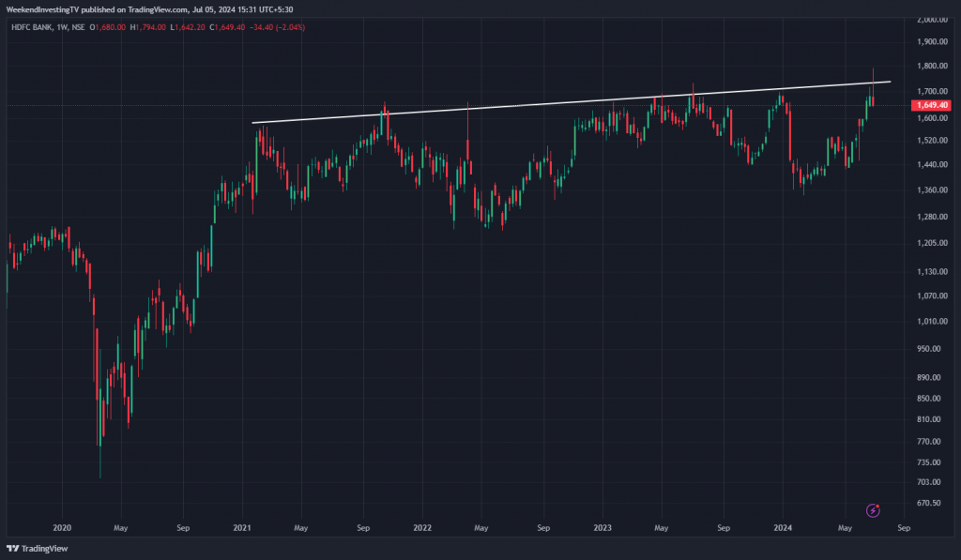Click the 950.00 price axis label
The height and width of the screenshot is (560, 961).
(x=928, y=349)
